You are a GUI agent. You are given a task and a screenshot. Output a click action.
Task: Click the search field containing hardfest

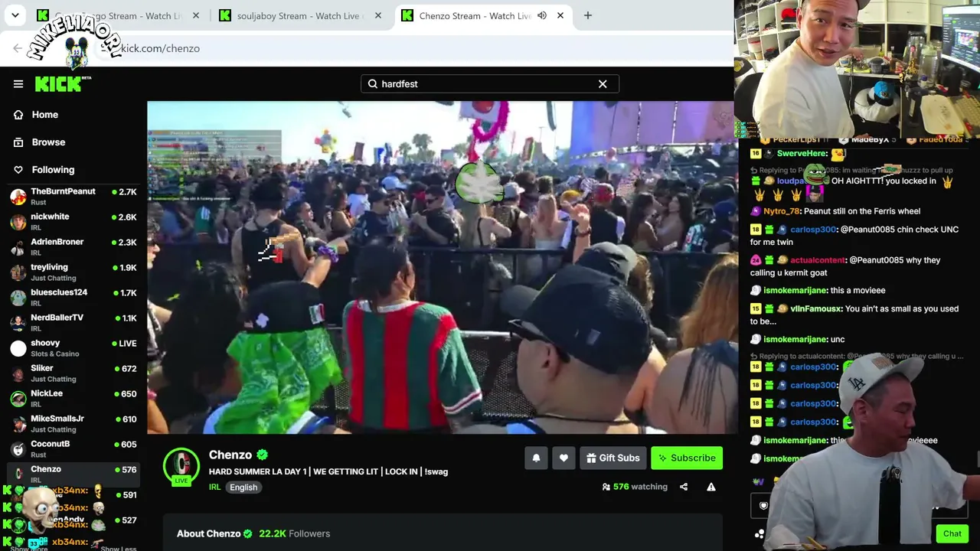tap(490, 84)
